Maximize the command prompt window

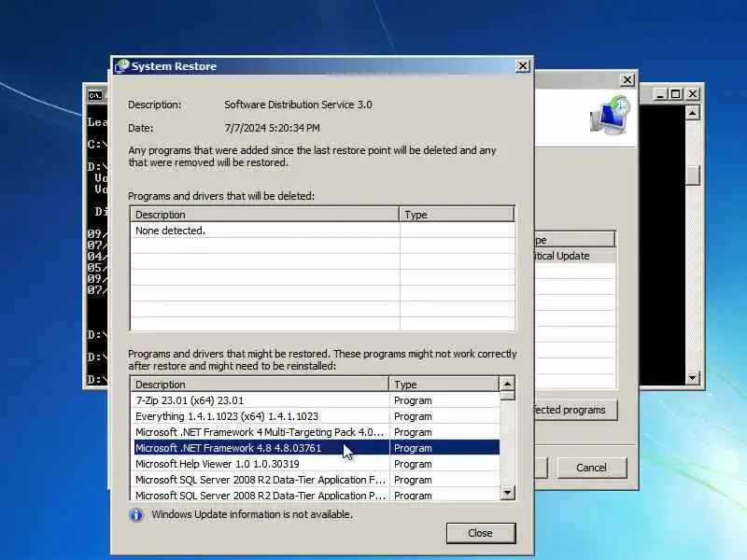pos(675,94)
